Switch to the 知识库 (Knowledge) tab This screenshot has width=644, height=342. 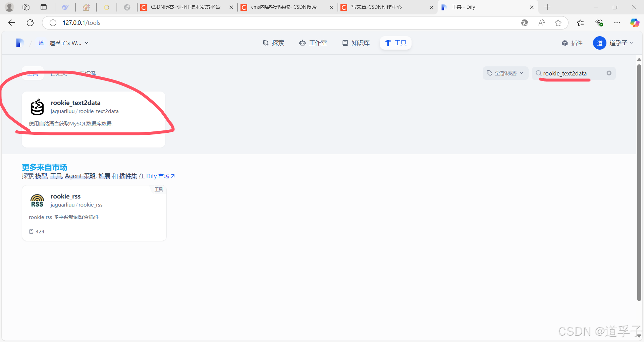(356, 43)
